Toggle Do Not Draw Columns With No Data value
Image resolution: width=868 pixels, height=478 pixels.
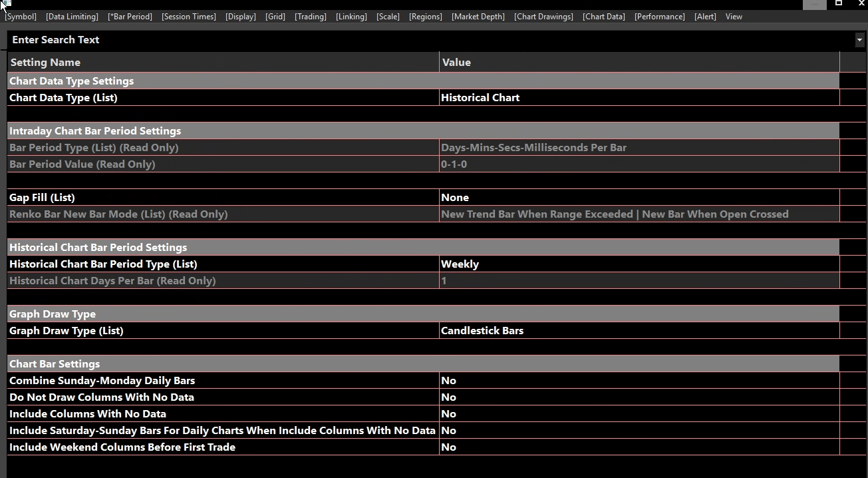pos(639,397)
